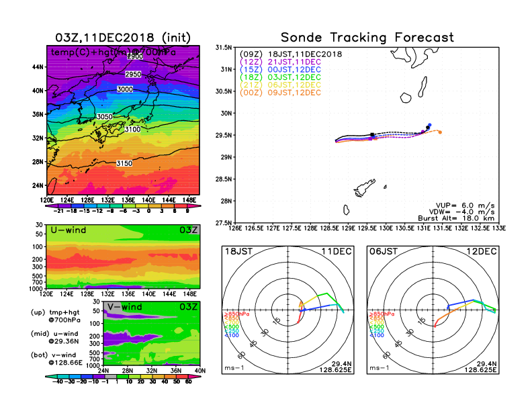Screen dimensions: 532x411
Task: Click 'ms-1' unit in the 18JST hodograph
Action: (234, 368)
